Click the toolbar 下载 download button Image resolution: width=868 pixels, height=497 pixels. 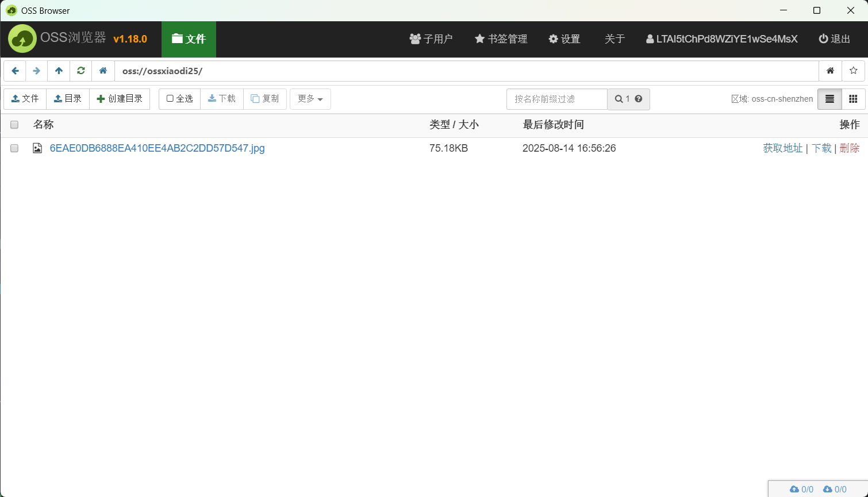(x=222, y=99)
